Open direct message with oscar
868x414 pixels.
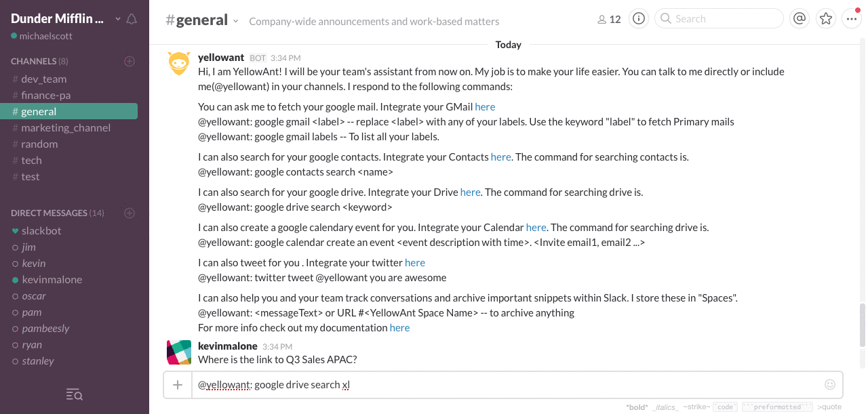(34, 295)
